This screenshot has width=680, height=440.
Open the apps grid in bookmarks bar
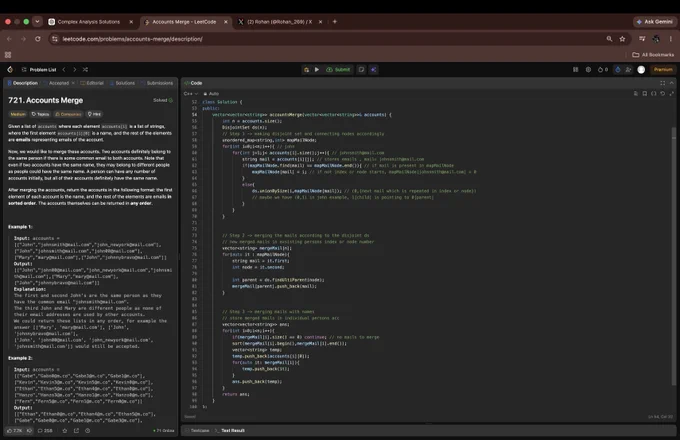pos(8,55)
